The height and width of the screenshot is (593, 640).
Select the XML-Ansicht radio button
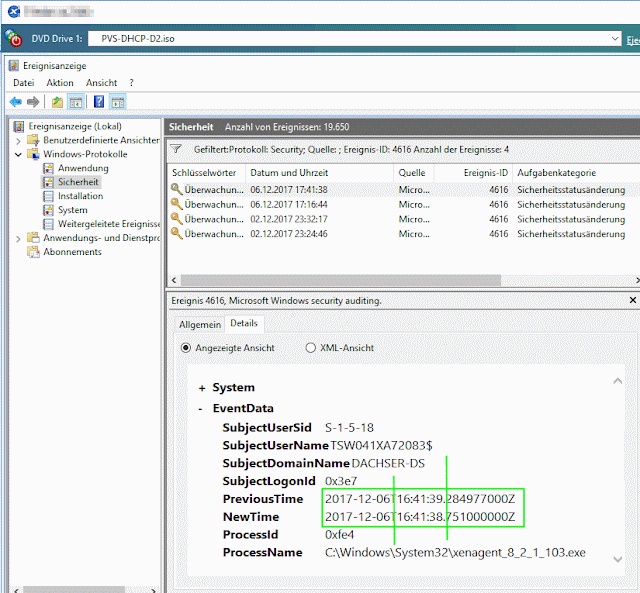[x=311, y=348]
